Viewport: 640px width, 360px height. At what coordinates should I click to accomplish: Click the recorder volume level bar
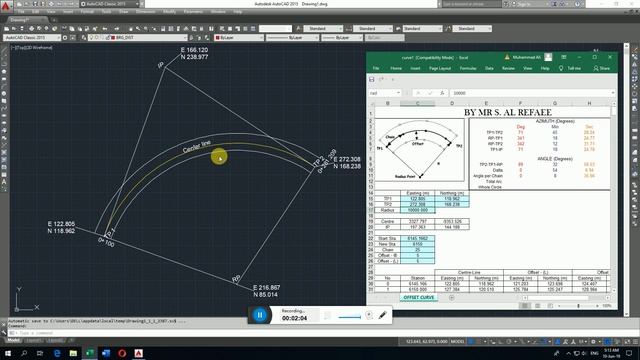tap(349, 316)
